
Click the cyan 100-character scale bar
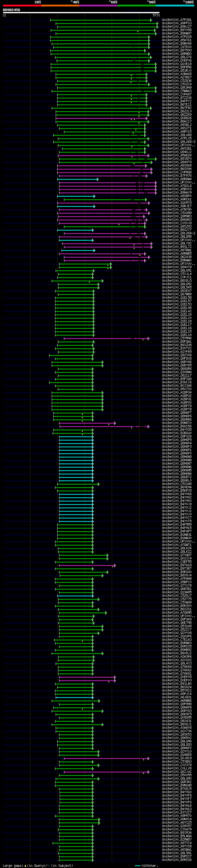(x=137, y=865)
